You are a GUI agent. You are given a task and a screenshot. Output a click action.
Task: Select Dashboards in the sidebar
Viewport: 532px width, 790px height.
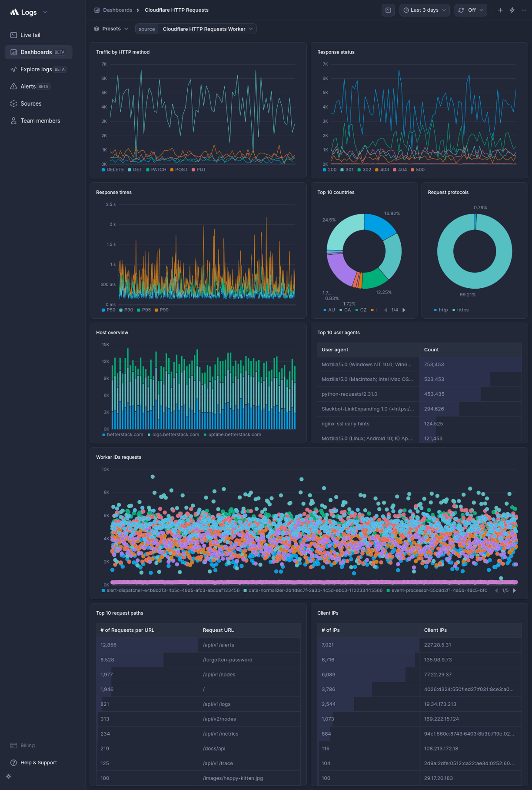coord(38,52)
